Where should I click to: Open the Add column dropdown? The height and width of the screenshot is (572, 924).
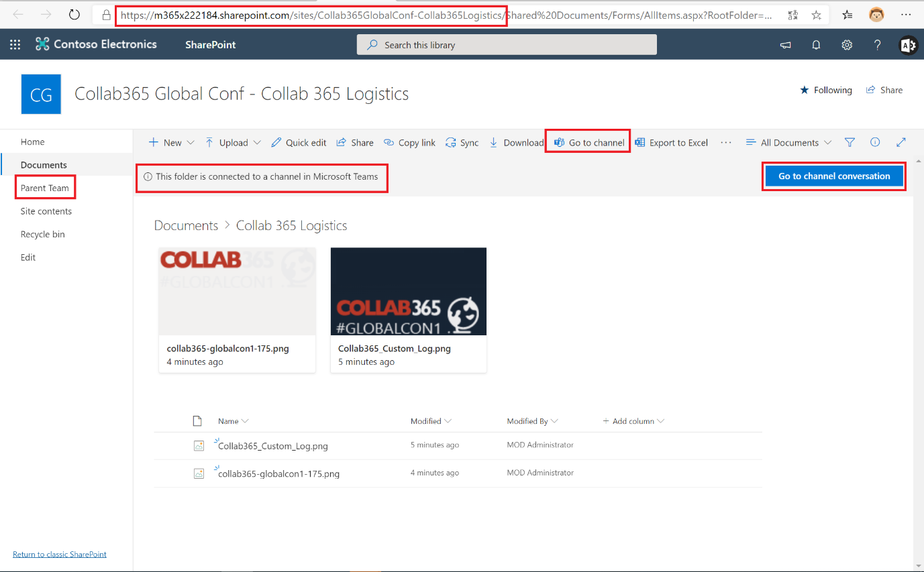tap(633, 421)
